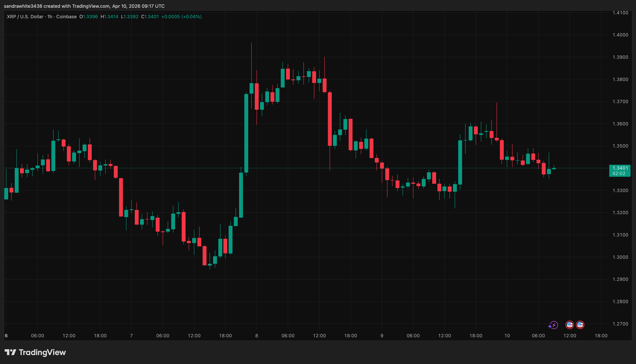Open the first US flag economic event marker
This screenshot has width=636, height=364.
click(x=570, y=325)
